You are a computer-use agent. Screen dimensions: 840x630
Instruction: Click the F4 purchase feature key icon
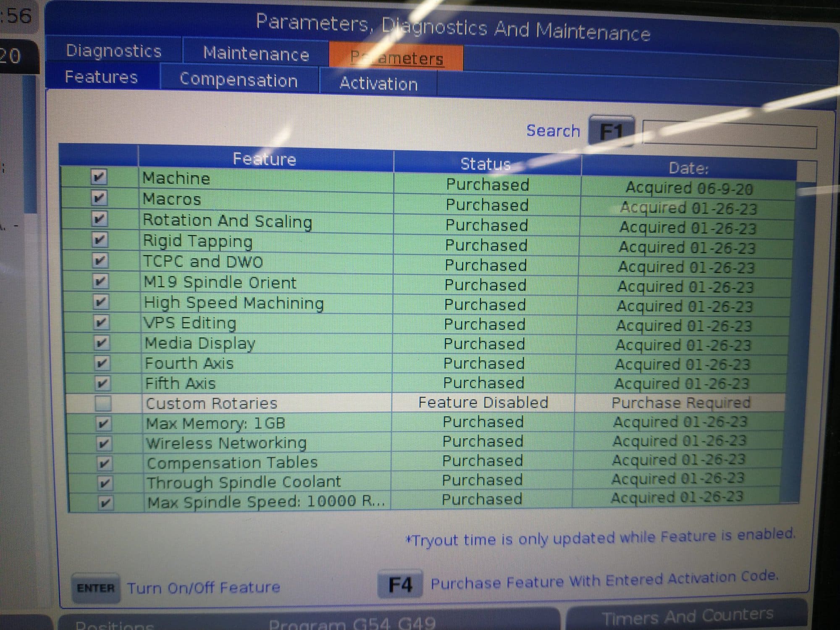(x=400, y=584)
